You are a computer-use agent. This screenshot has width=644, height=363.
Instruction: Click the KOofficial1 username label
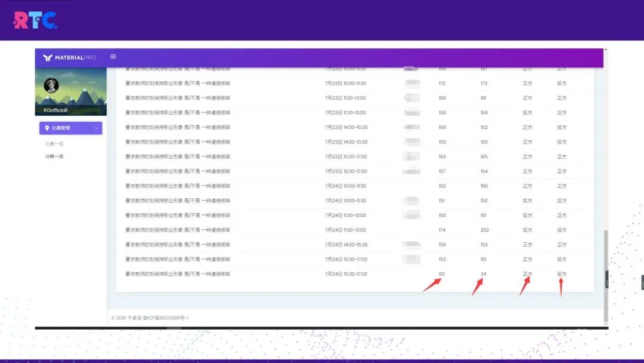(55, 110)
